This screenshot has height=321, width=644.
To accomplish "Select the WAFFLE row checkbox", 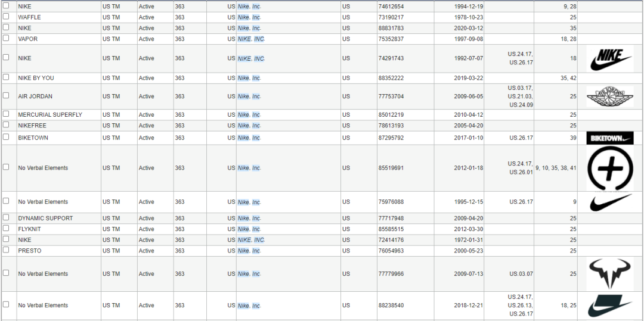I will (x=6, y=17).
